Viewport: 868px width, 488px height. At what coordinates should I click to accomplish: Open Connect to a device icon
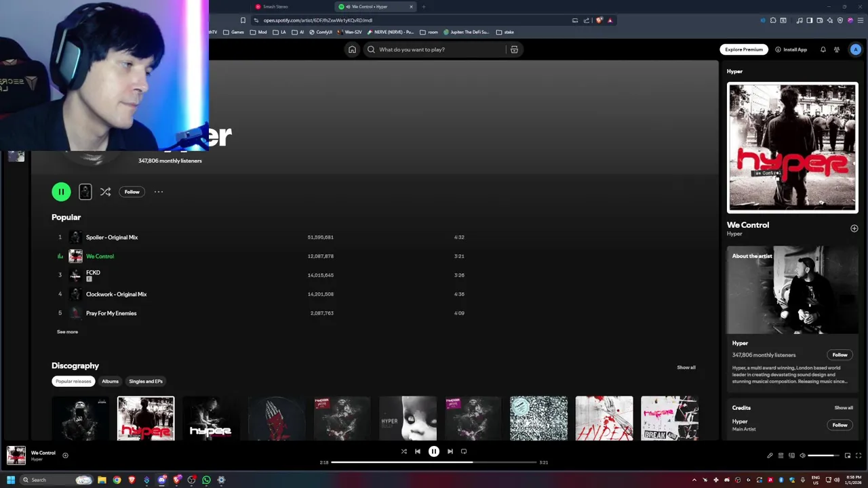pyautogui.click(x=791, y=455)
